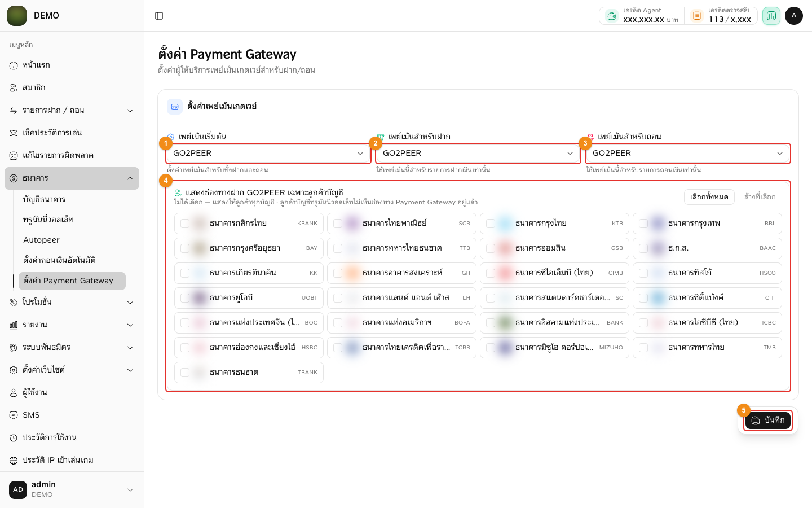Open the user avatar A menu
812x508 pixels.
coord(794,16)
